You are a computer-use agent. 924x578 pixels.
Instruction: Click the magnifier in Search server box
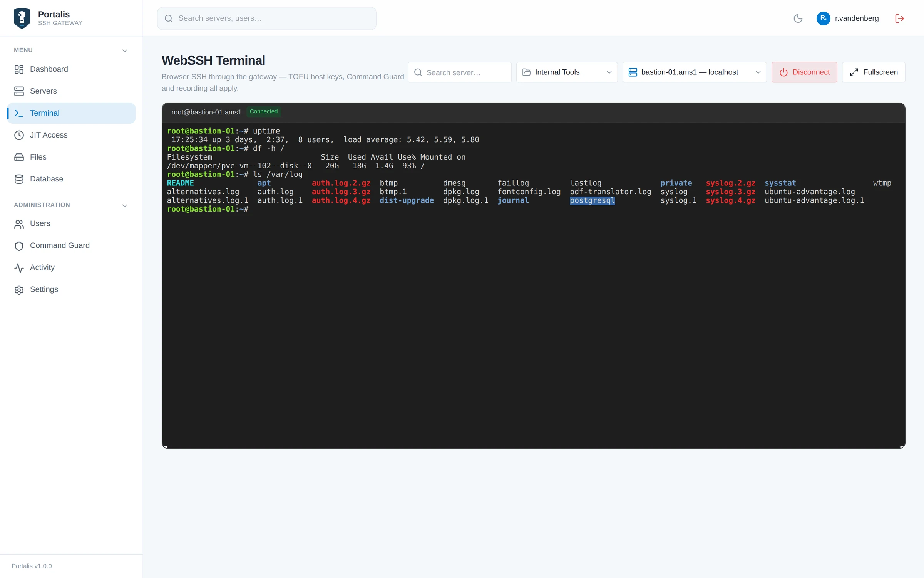[x=418, y=72]
